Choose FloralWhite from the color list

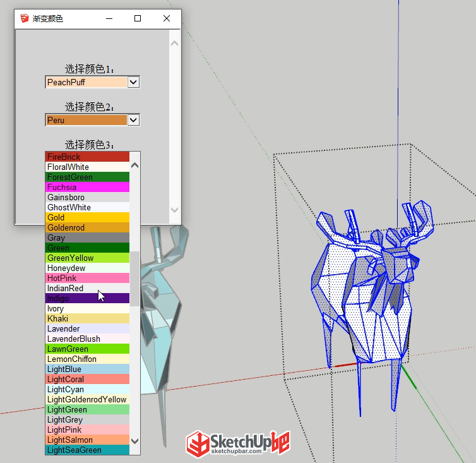[x=87, y=167]
